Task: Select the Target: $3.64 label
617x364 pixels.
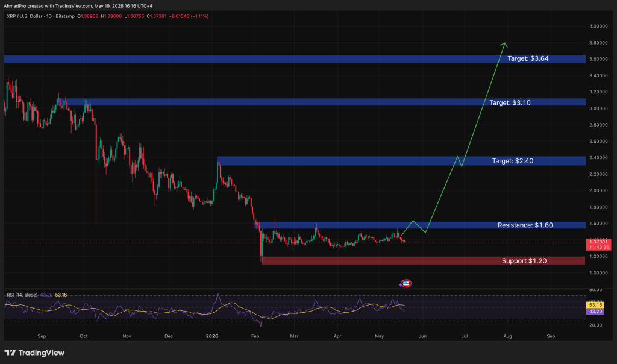Action: [528, 58]
